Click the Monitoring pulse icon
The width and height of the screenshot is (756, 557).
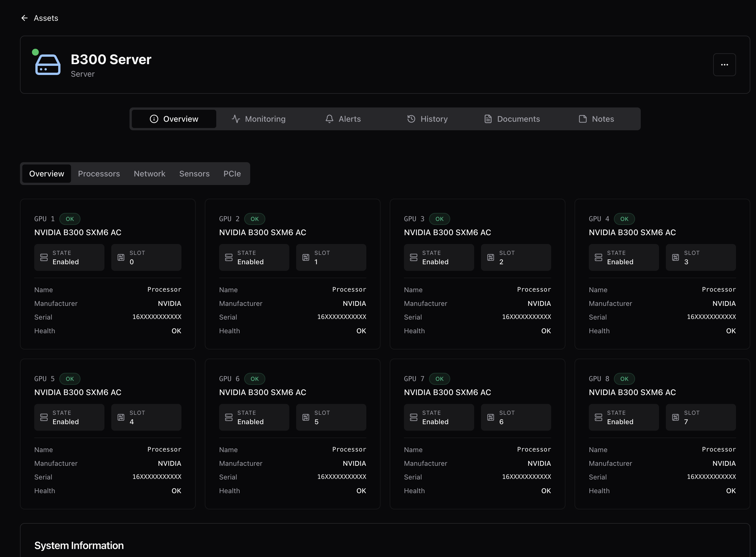(236, 119)
